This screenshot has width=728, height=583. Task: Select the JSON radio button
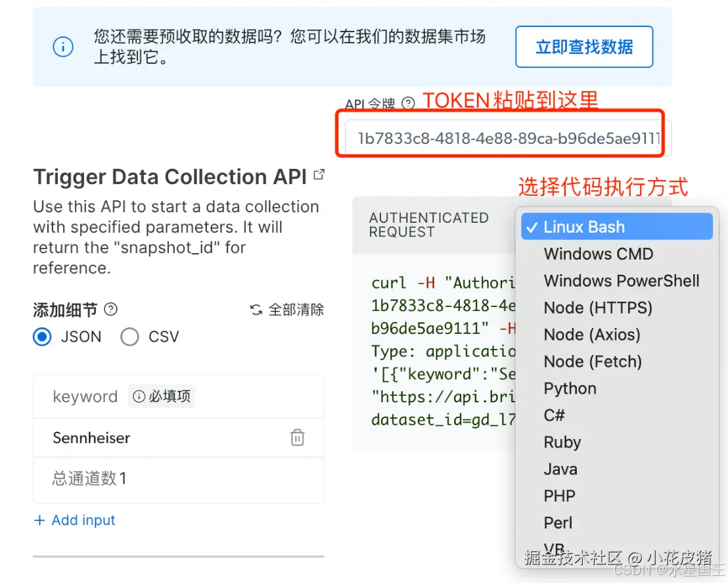(x=42, y=337)
